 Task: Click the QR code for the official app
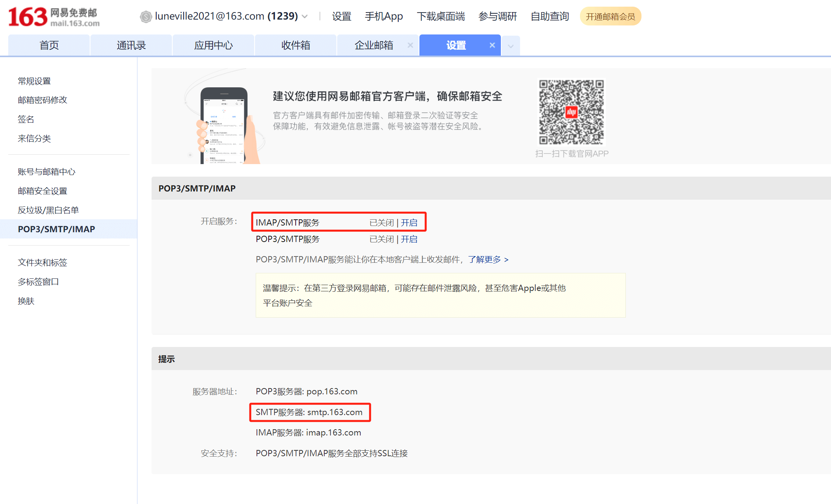571,112
